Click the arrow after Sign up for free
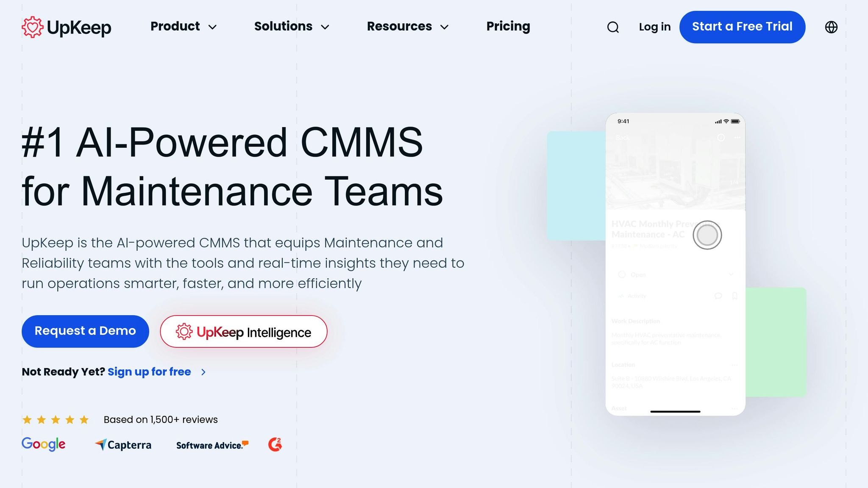The height and width of the screenshot is (488, 868). pos(203,372)
